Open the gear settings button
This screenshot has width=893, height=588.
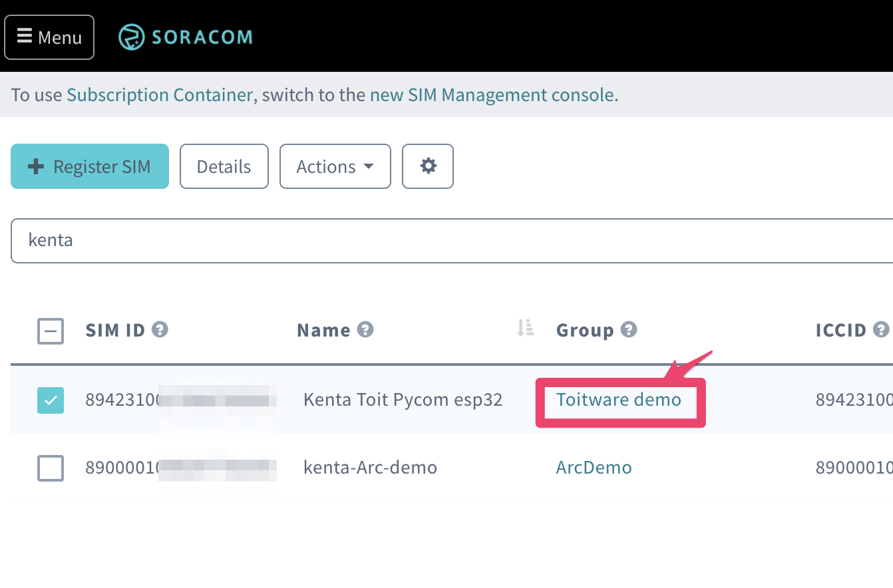tap(428, 166)
